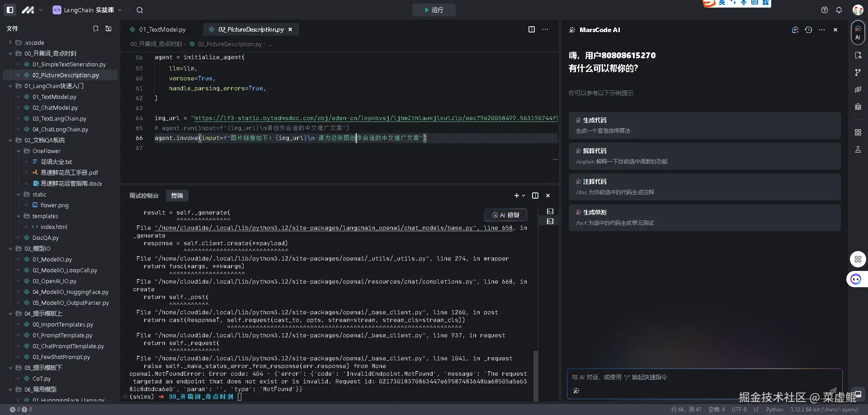Image resolution: width=868 pixels, height=415 pixels.
Task: Close the terminal panel
Action: pyautogui.click(x=548, y=196)
